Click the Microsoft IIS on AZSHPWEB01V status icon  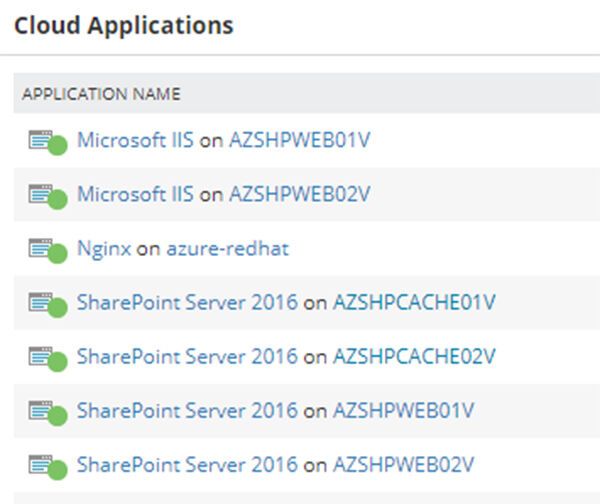tap(48, 142)
